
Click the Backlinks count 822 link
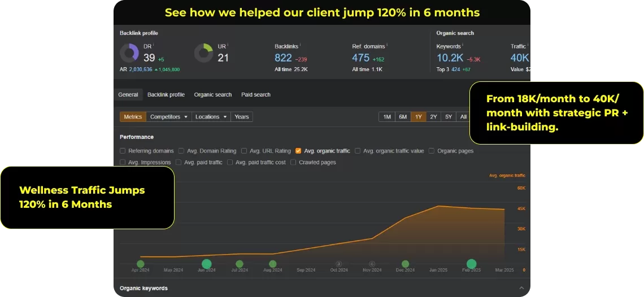(283, 58)
